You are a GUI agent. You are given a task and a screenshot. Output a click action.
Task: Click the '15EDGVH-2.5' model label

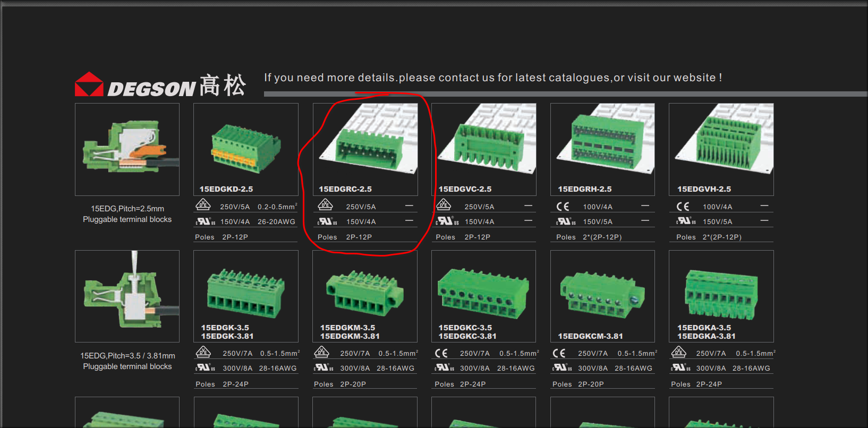pos(704,189)
